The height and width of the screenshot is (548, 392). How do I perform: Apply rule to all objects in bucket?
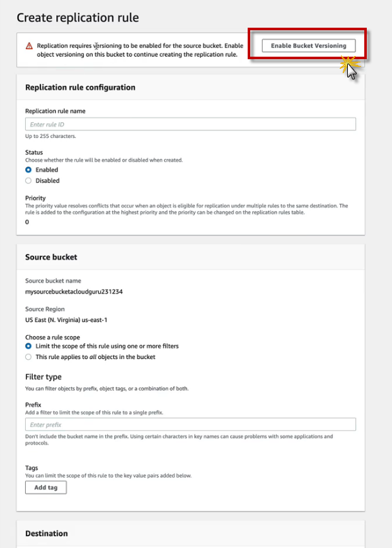(x=28, y=357)
